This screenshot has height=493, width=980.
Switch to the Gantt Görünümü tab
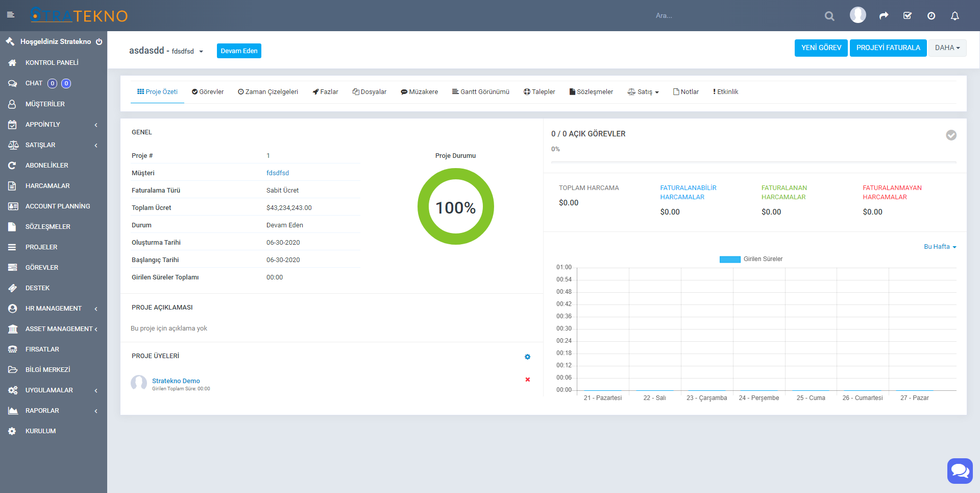pyautogui.click(x=481, y=92)
